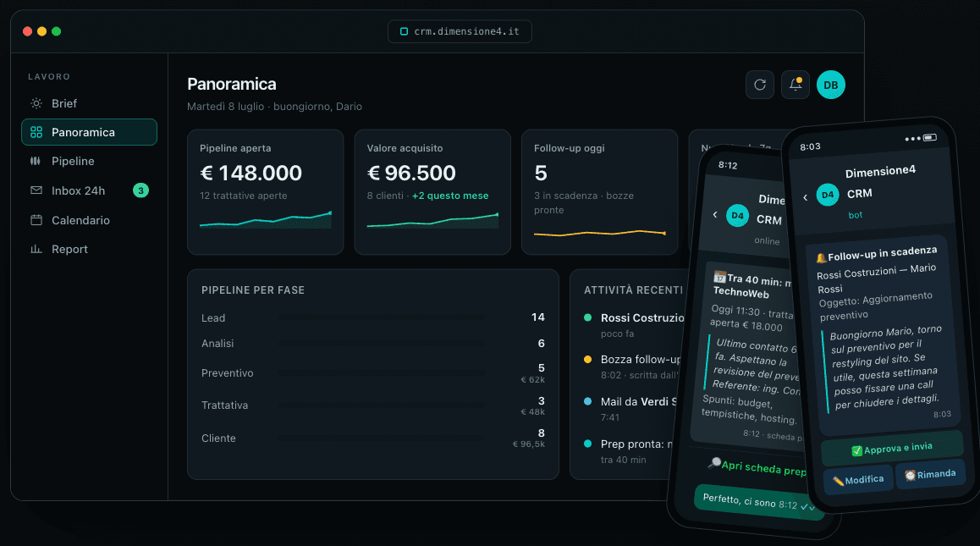Tap Modifica button on phone

(x=858, y=480)
